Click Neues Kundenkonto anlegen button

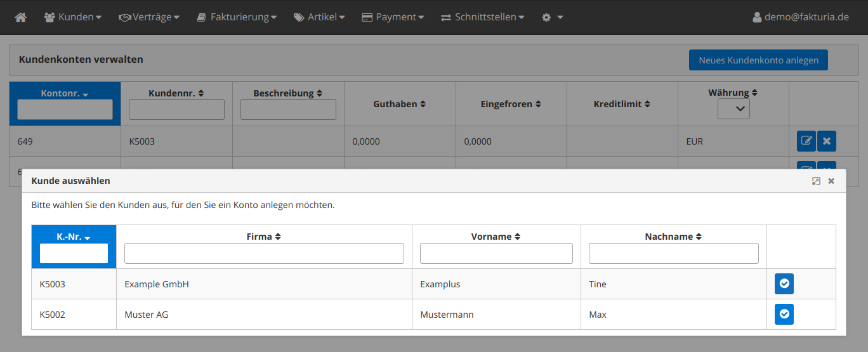click(758, 60)
